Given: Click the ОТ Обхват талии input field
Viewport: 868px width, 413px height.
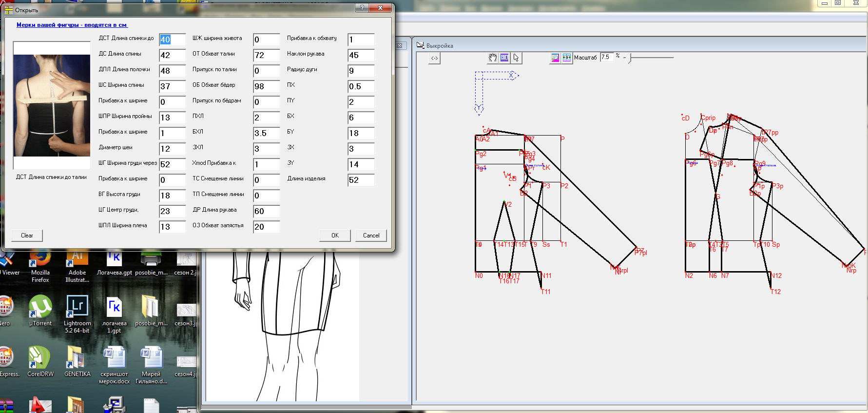Looking at the screenshot, I should [266, 56].
